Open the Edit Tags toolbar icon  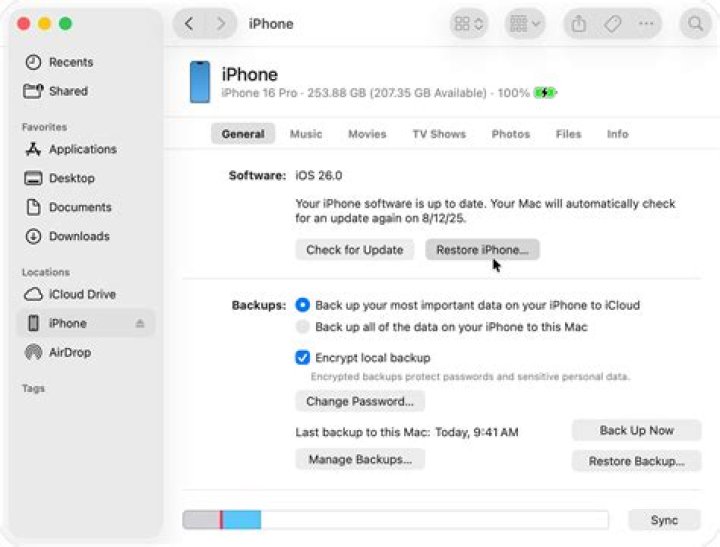tap(612, 23)
